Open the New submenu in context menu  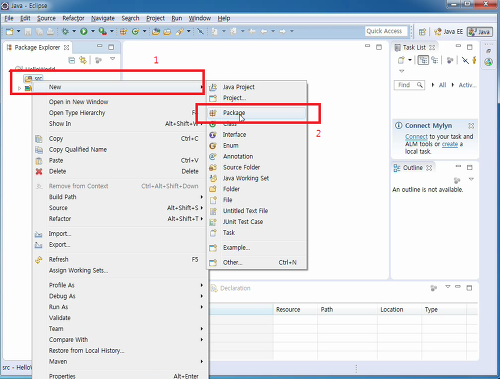pyautogui.click(x=120, y=87)
